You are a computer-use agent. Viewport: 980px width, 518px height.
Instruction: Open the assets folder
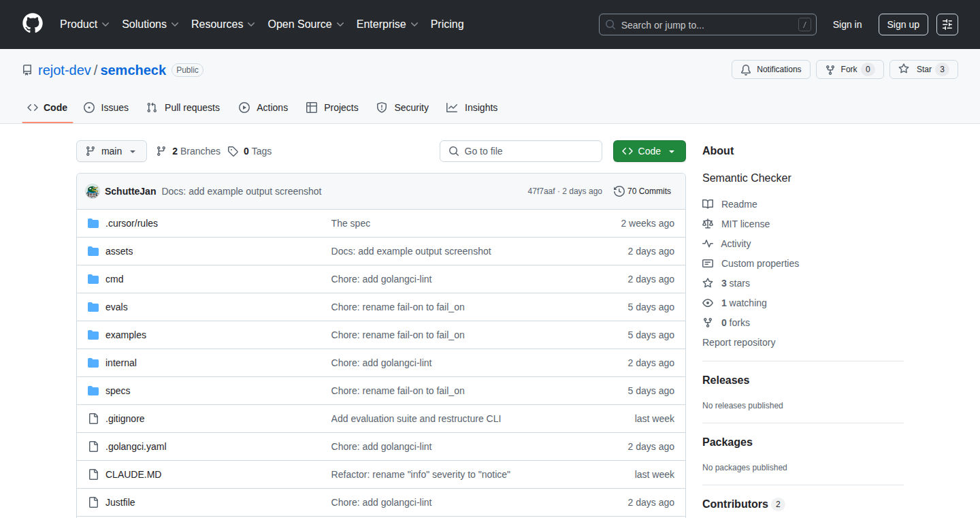(119, 251)
